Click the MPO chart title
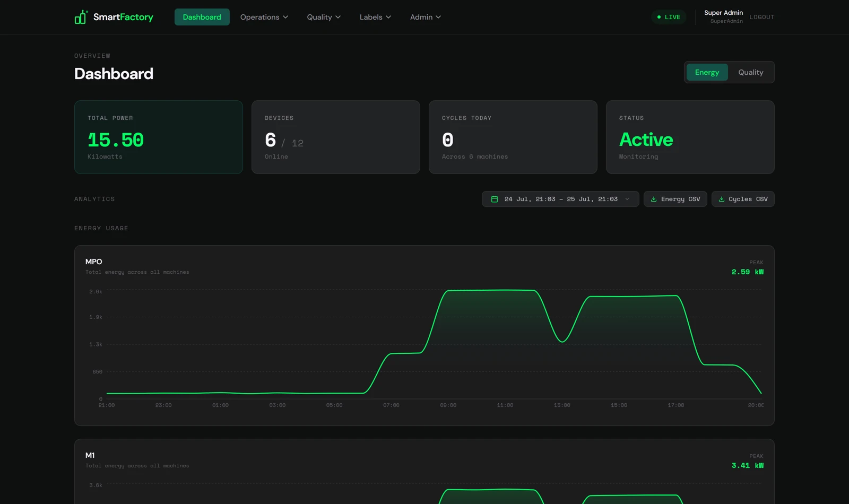Screen dimensions: 849x504 coord(94,262)
